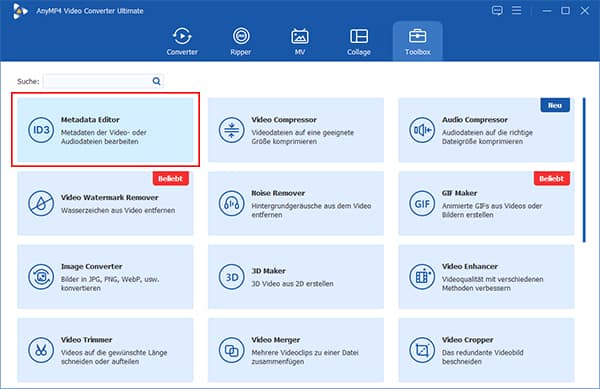Click the Converter circular arrow icon
The image size is (600, 389).
click(x=182, y=36)
